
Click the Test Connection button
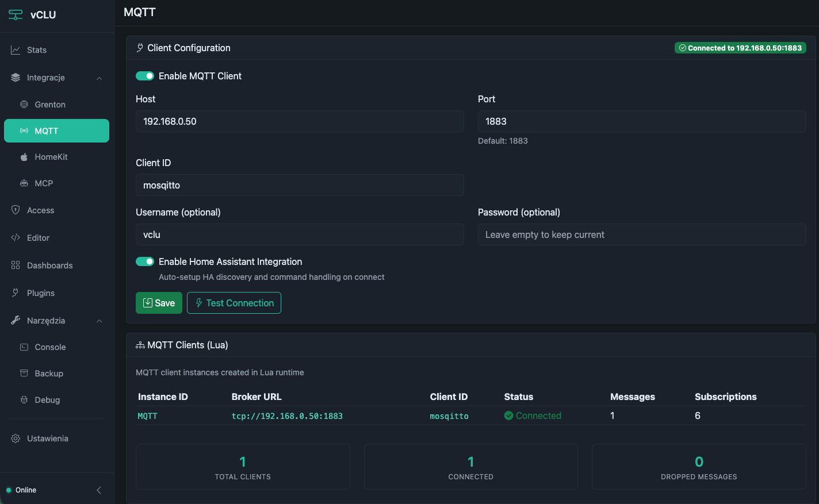coord(234,303)
